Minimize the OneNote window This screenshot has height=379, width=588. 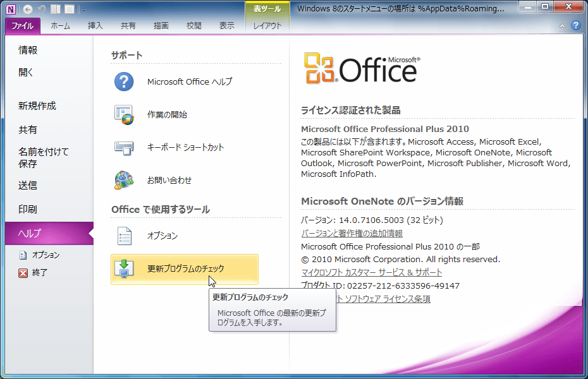click(x=527, y=7)
